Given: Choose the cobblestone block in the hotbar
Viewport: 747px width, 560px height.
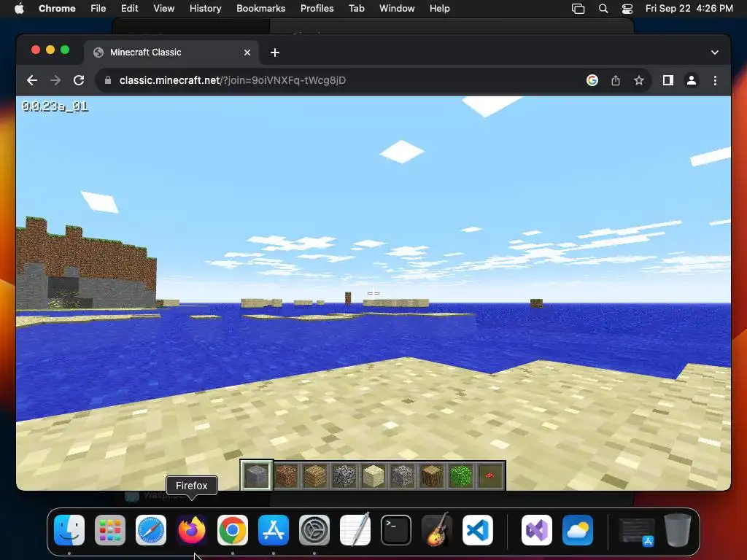Looking at the screenshot, I should click(344, 475).
